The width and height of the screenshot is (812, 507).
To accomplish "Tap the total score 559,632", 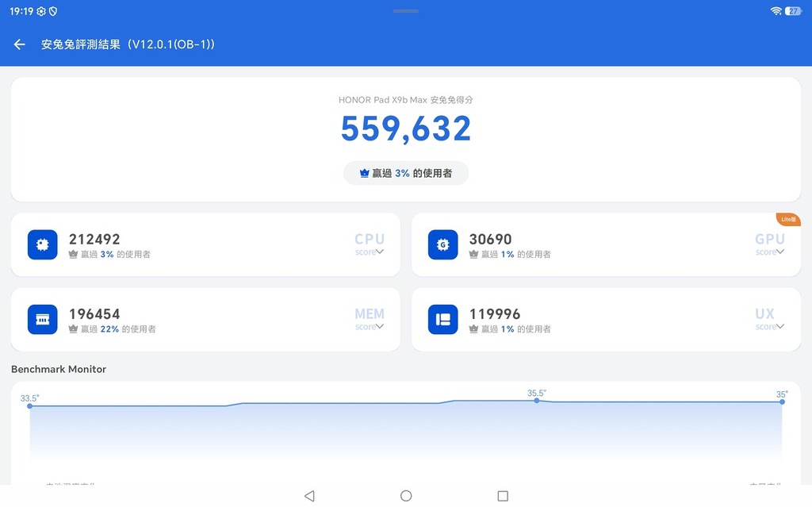I will [406, 129].
